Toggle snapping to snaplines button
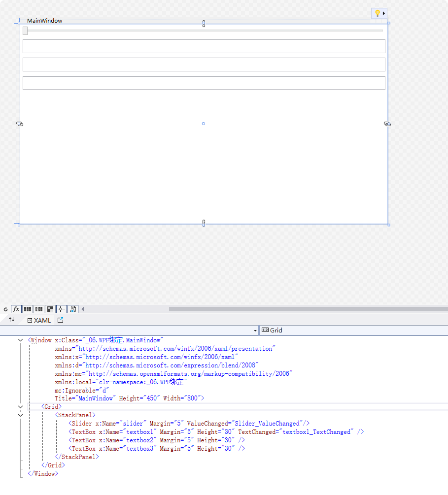Viewport: 448px width, 495px height. 62,309
